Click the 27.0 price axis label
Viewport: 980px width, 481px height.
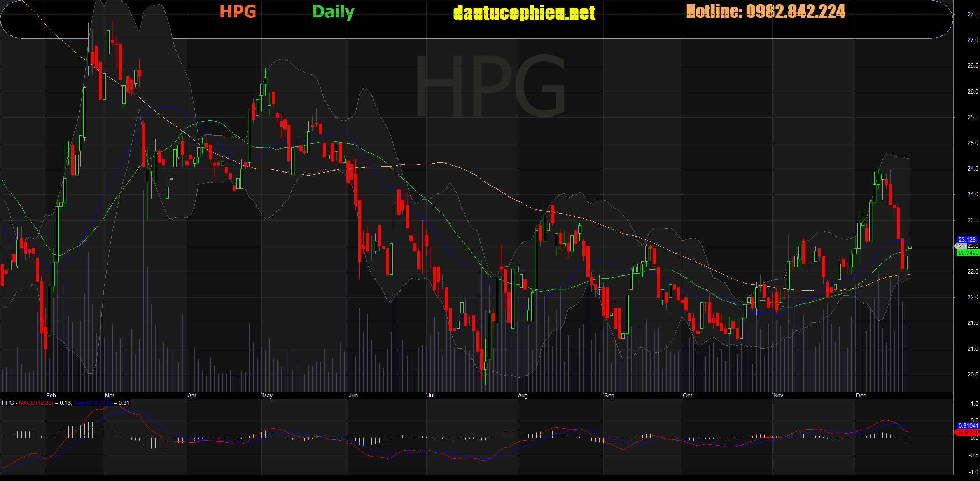coord(973,40)
